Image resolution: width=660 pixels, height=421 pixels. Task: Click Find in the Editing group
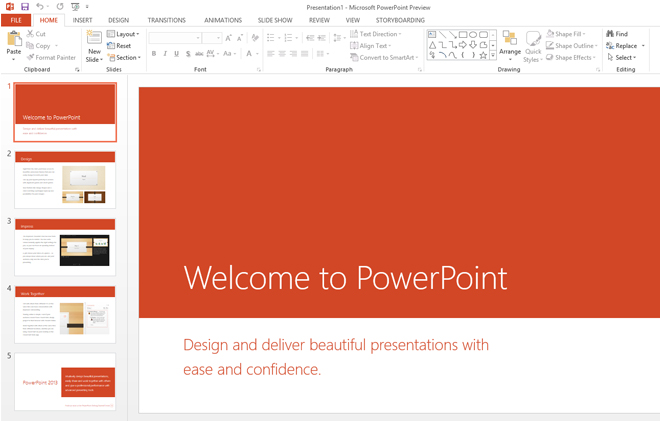tap(617, 34)
